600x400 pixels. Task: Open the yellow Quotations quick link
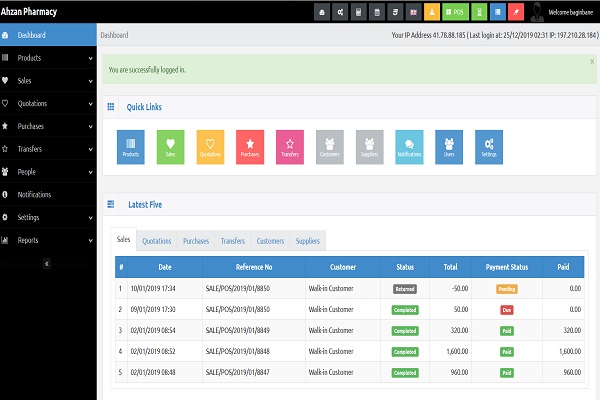pyautogui.click(x=210, y=147)
